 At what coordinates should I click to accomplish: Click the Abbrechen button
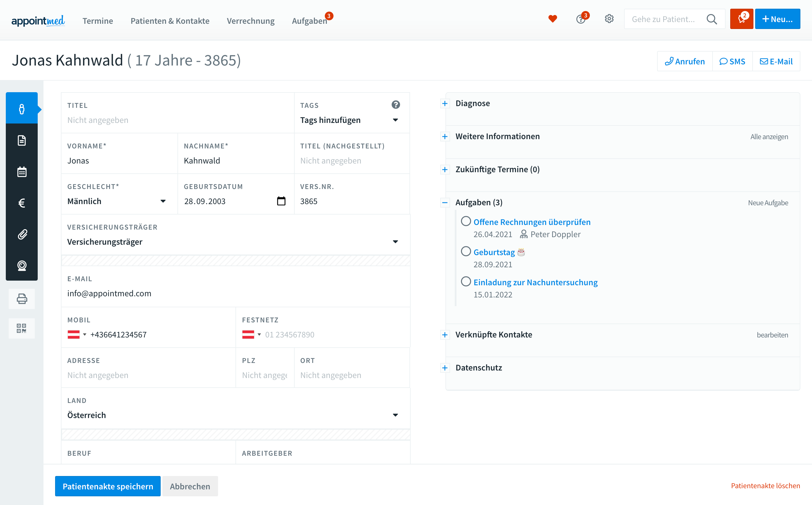tap(190, 486)
